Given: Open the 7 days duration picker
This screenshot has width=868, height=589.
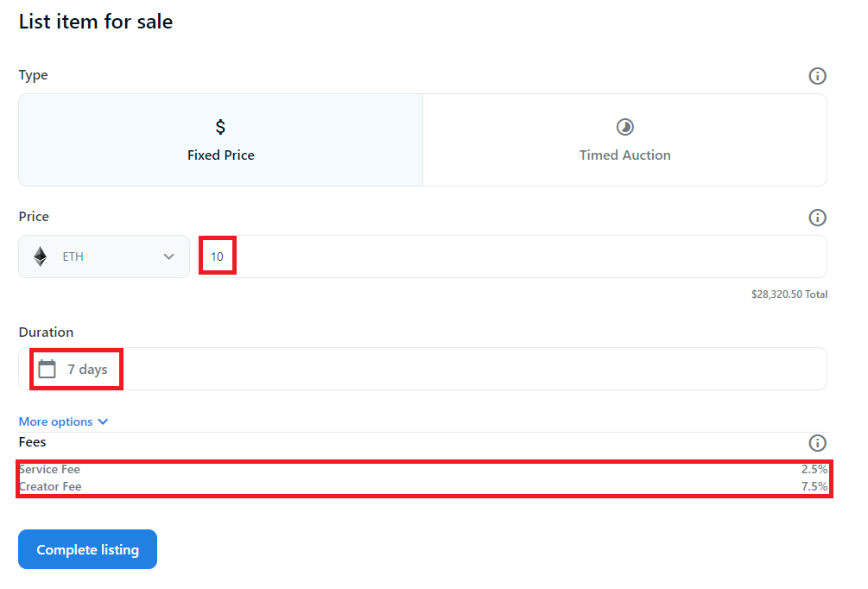Looking at the screenshot, I should coord(423,369).
